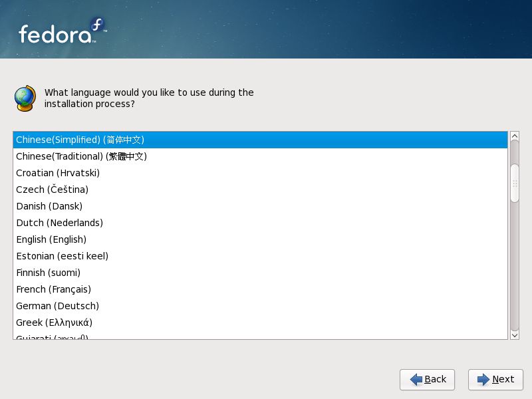The width and height of the screenshot is (532, 399).
Task: Choose Croatian (Hrvatski) from list
Action: point(260,173)
